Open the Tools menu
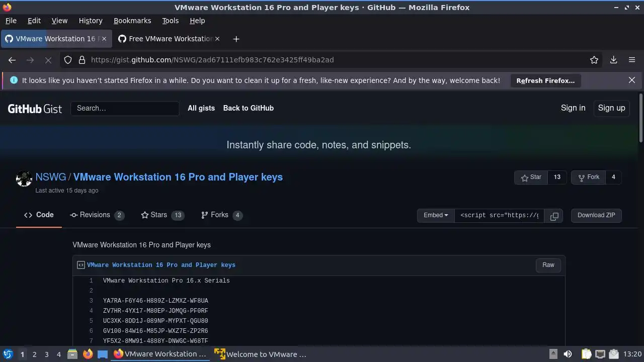 tap(170, 21)
